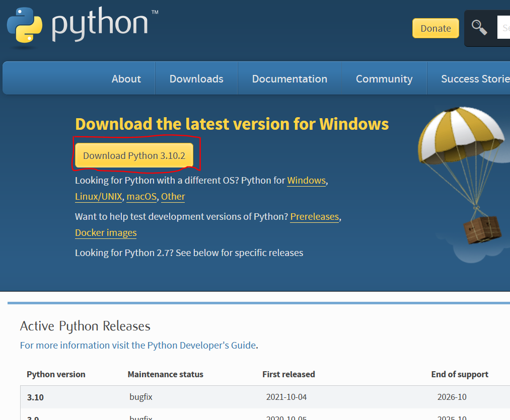This screenshot has height=420, width=510.
Task: Click the Donate button
Action: pyautogui.click(x=435, y=28)
